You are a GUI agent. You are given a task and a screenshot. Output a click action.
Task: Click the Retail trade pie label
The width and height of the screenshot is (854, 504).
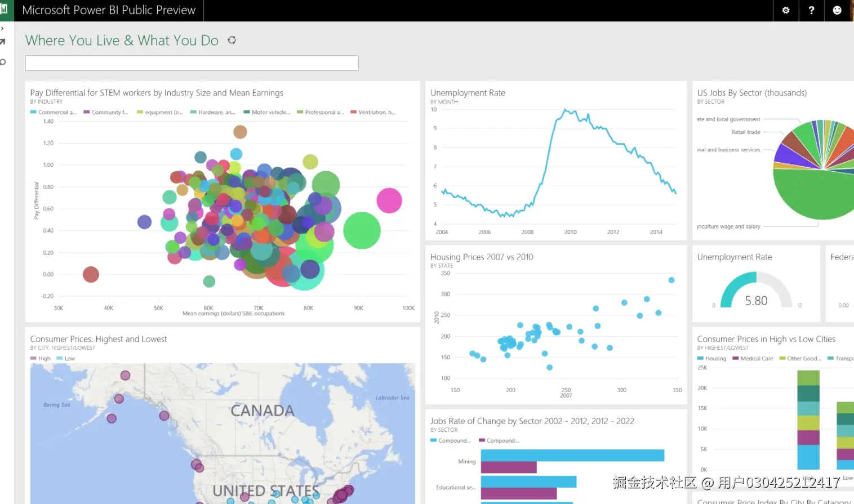pyautogui.click(x=746, y=132)
